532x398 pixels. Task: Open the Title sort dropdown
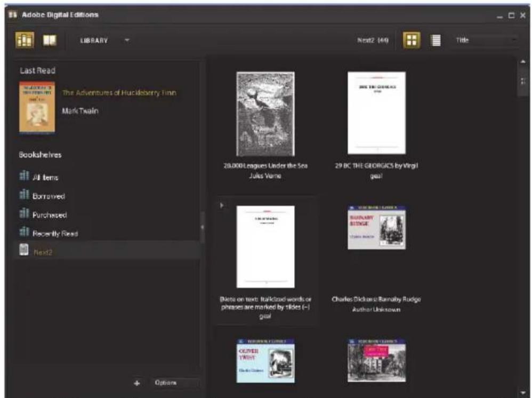[x=486, y=40]
